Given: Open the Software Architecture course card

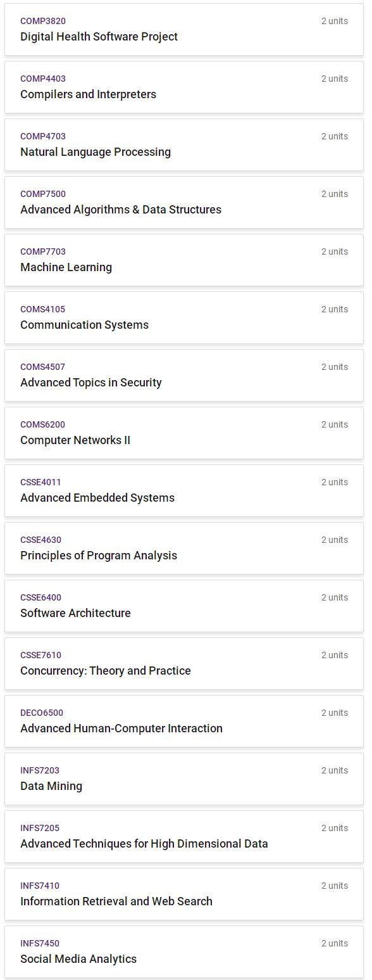Looking at the screenshot, I should coord(184,606).
